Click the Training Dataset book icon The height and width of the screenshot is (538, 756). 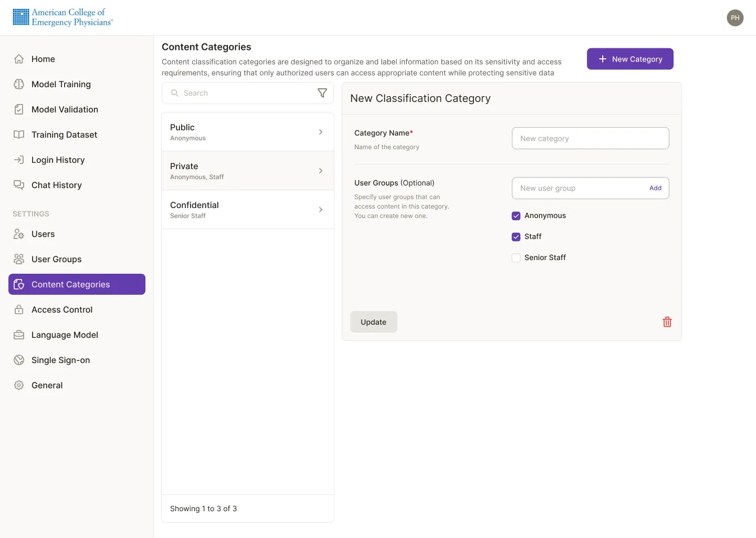click(19, 134)
